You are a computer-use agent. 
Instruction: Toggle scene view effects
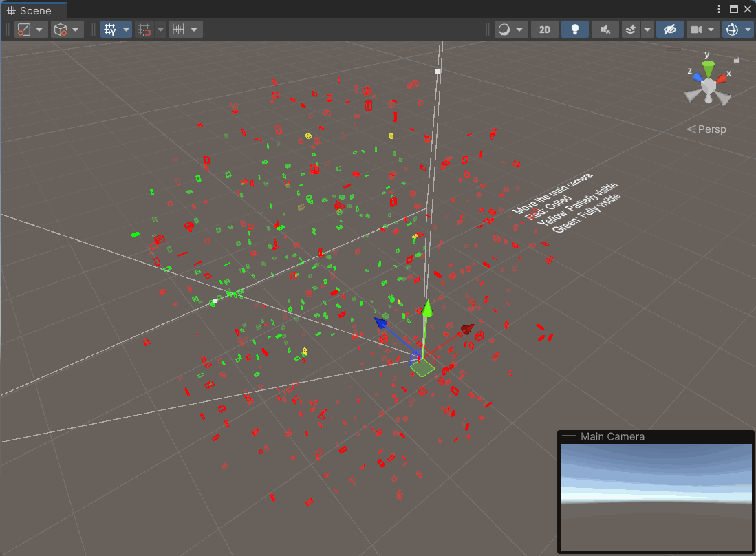[x=631, y=29]
